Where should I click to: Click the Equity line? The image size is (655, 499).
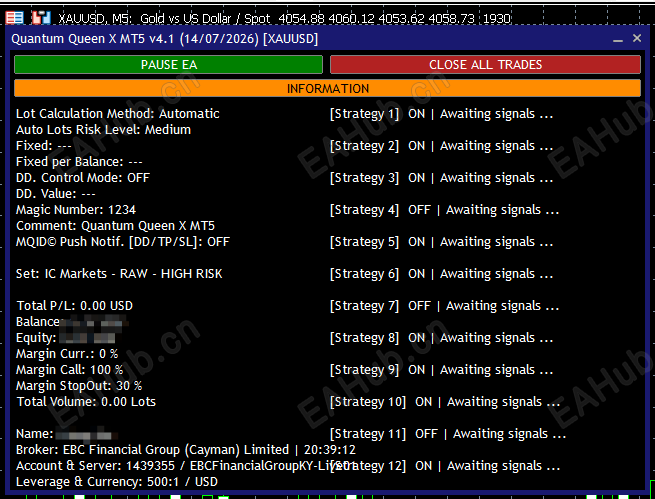coord(66,338)
